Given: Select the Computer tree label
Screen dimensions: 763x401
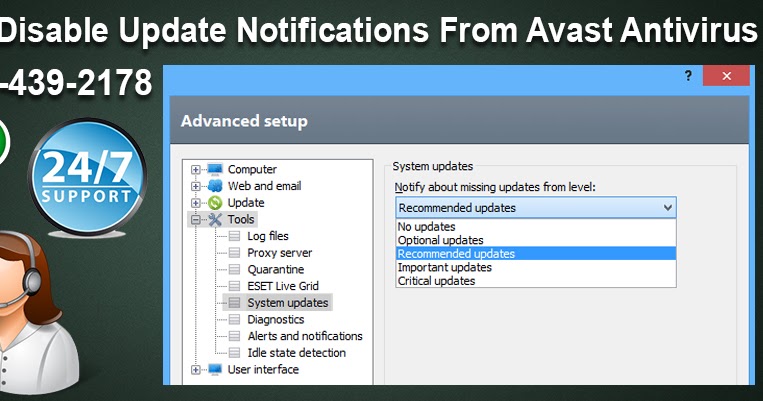Looking at the screenshot, I should point(252,169).
